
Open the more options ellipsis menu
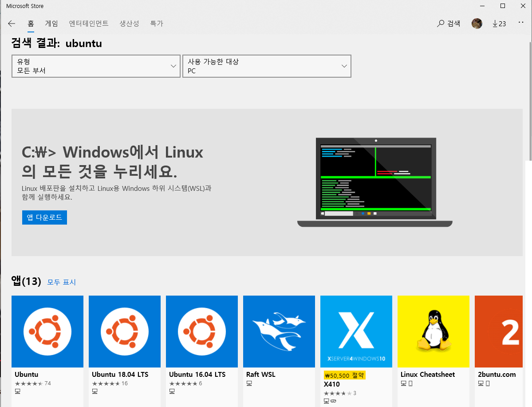tap(521, 22)
